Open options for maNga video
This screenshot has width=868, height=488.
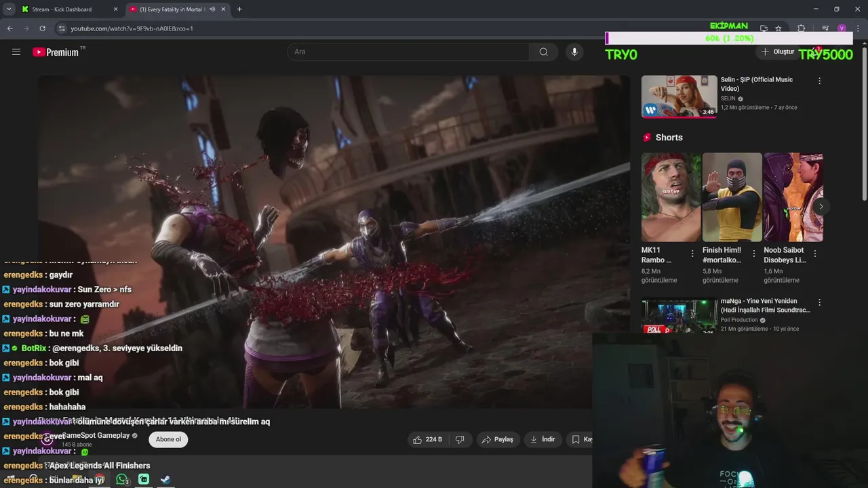pos(819,302)
